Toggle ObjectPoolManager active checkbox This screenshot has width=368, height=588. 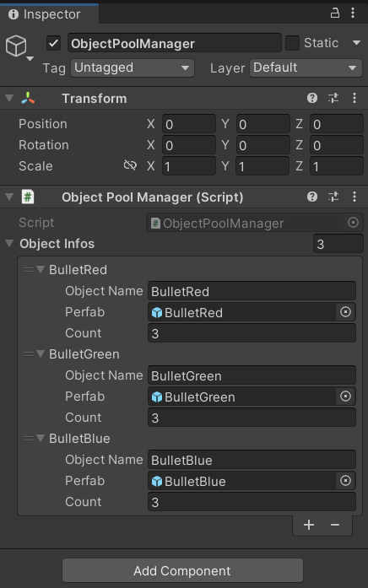pyautogui.click(x=54, y=43)
